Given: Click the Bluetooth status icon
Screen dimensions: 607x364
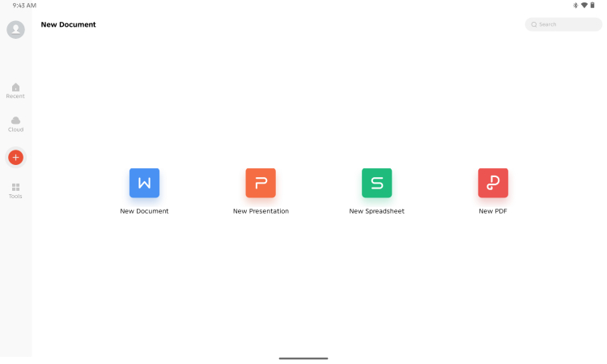Looking at the screenshot, I should (575, 6).
